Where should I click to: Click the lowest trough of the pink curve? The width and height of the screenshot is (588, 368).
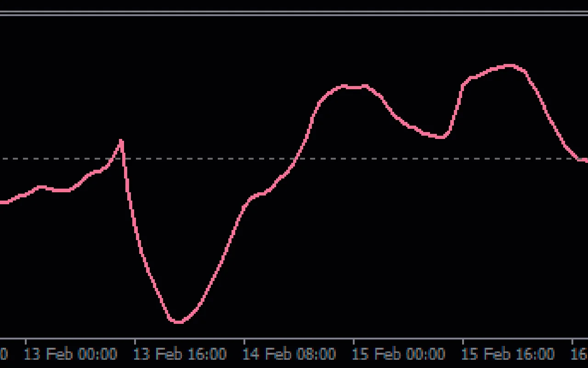pyautogui.click(x=179, y=322)
